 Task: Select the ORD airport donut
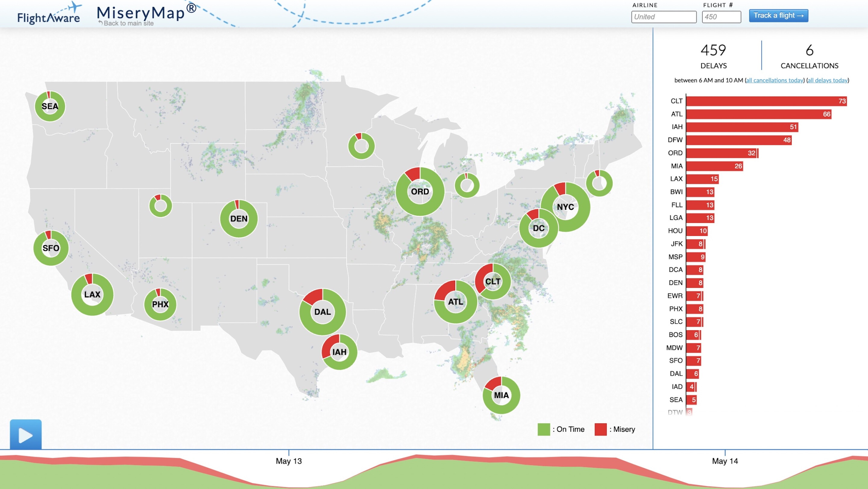click(420, 192)
